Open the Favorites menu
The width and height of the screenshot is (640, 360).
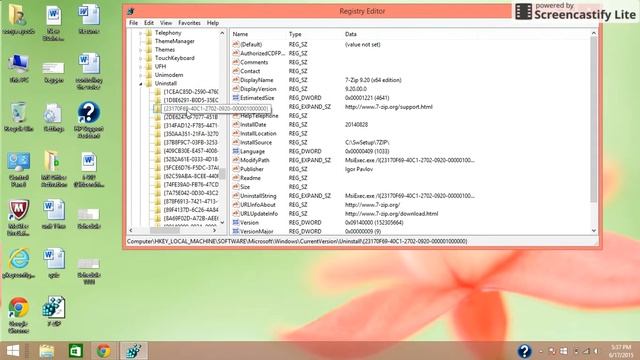(x=189, y=23)
